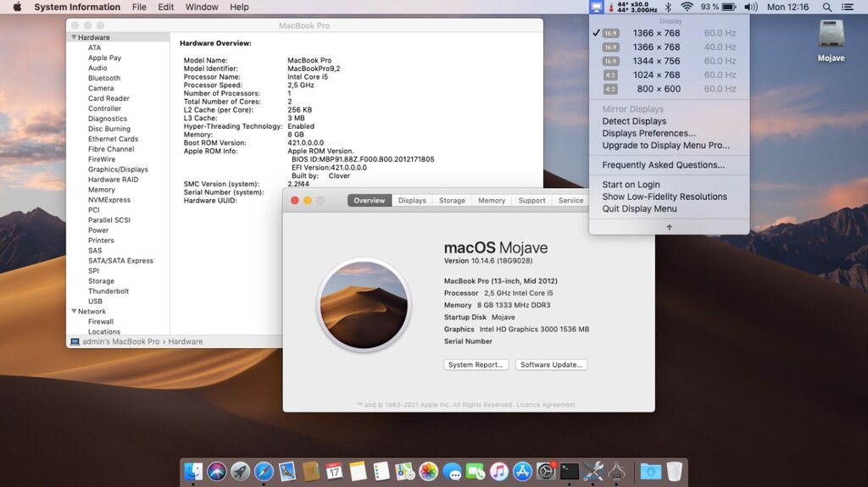This screenshot has width=868, height=487.
Task: Open Spotlight search magnifier icon
Action: [x=827, y=7]
